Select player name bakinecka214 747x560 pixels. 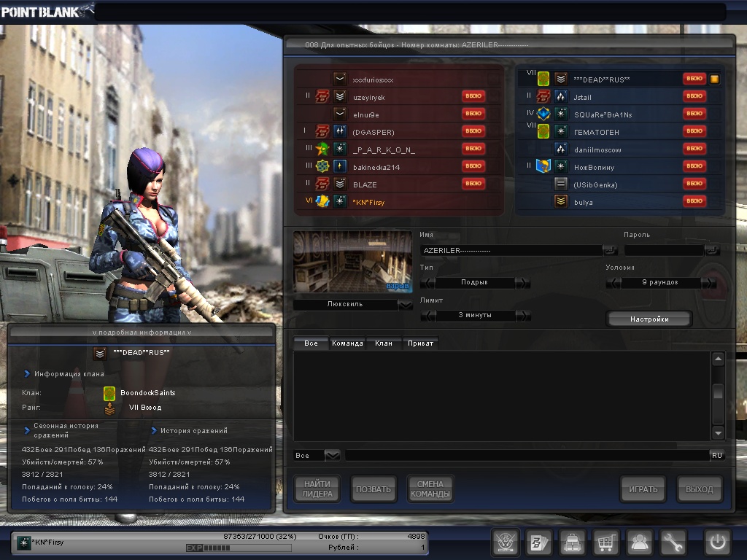click(376, 167)
